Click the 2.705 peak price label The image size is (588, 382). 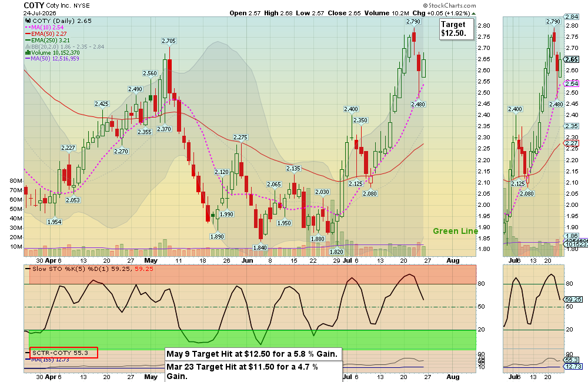(169, 41)
